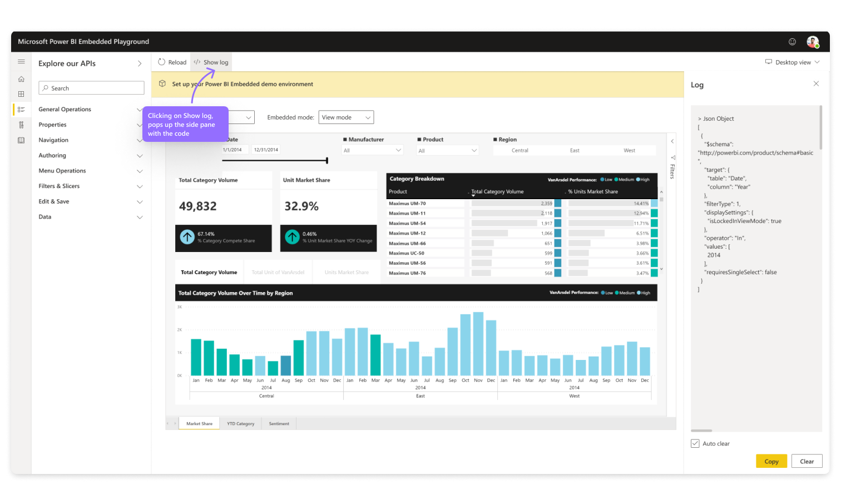Open the Product slicer dropdown

(448, 150)
